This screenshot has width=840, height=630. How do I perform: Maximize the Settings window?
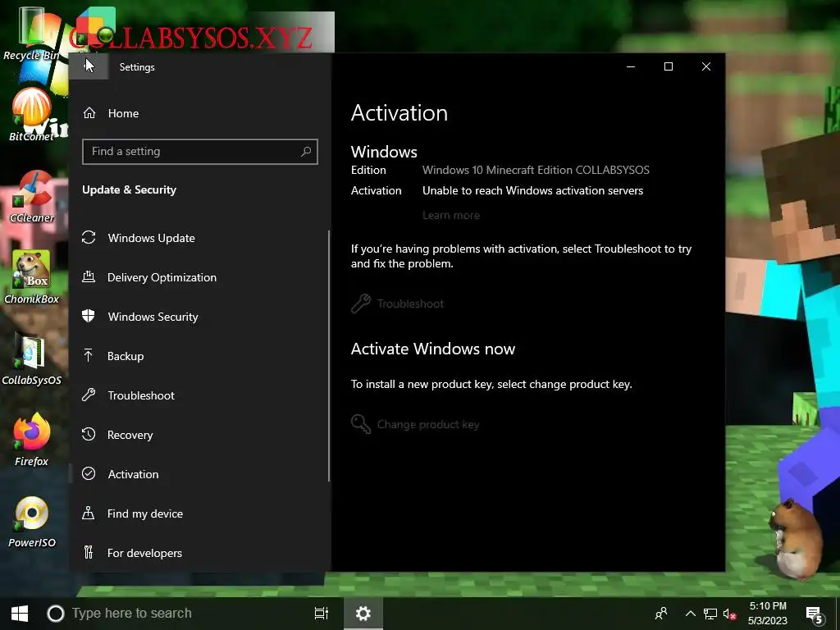(x=669, y=66)
